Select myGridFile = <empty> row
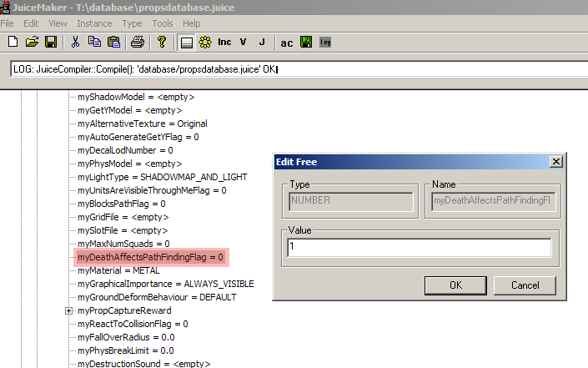 (x=123, y=217)
